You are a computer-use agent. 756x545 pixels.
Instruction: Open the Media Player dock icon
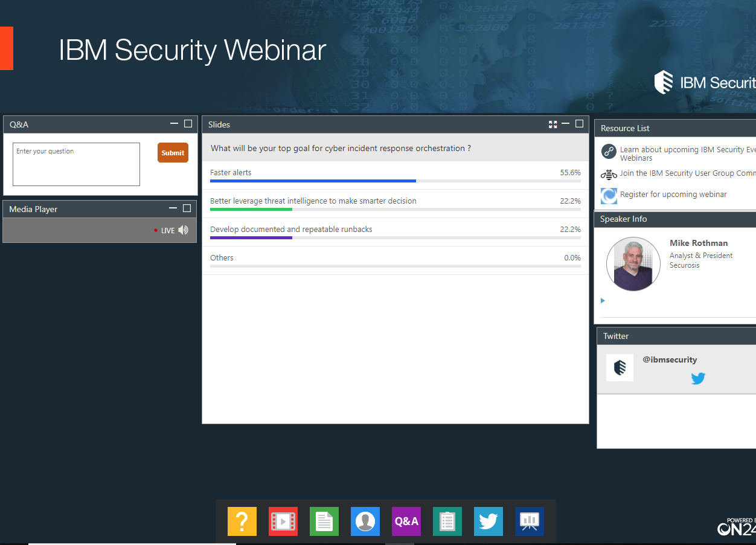click(283, 521)
